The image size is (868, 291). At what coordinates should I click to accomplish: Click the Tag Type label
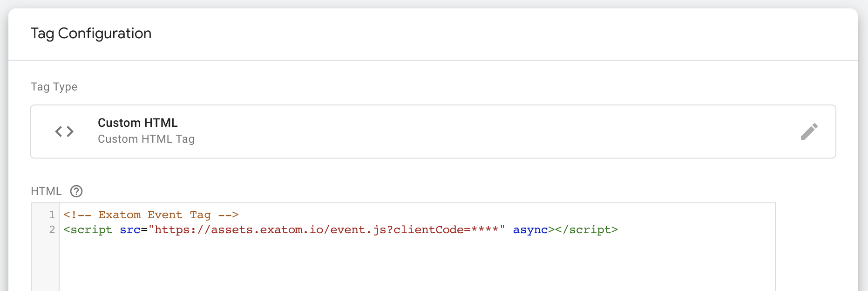(x=54, y=87)
